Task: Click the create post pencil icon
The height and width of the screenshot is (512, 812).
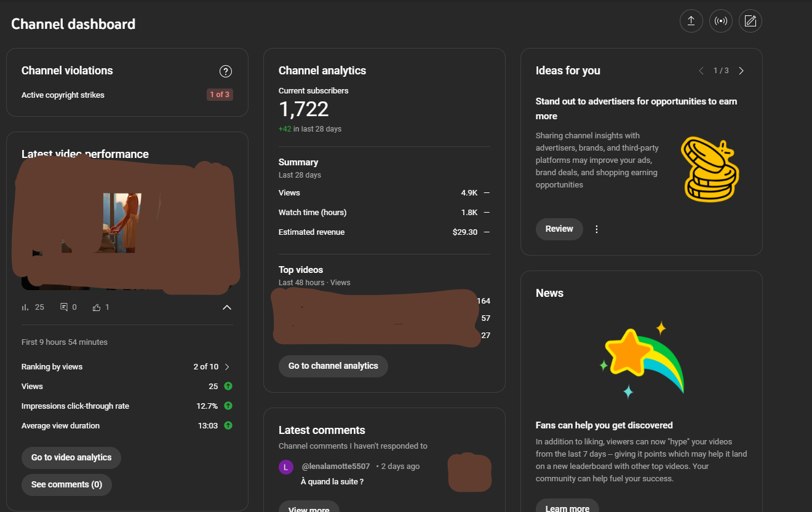Action: [x=750, y=21]
